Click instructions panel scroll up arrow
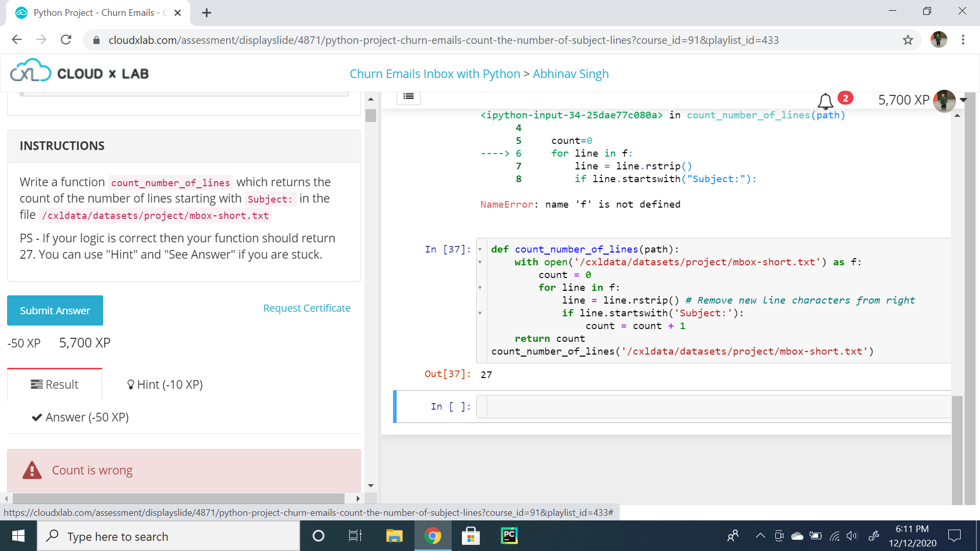This screenshot has width=980, height=551. coord(371,99)
